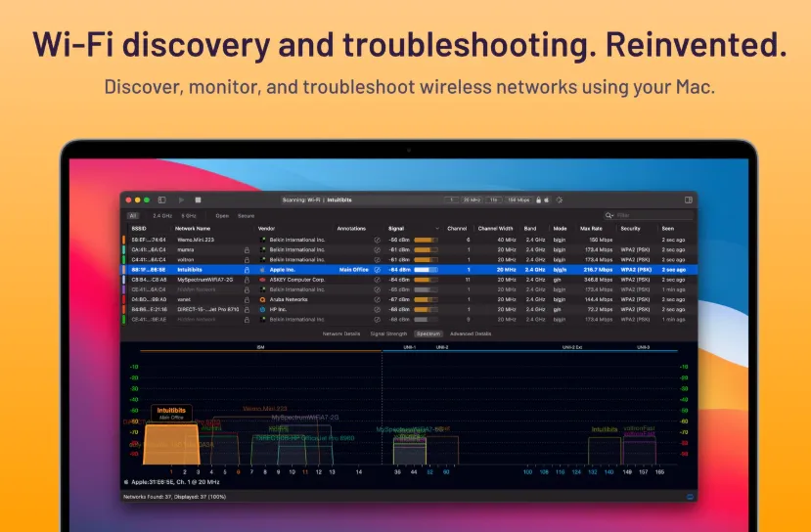Click channel 14 on the spectrum axis

[x=358, y=472]
